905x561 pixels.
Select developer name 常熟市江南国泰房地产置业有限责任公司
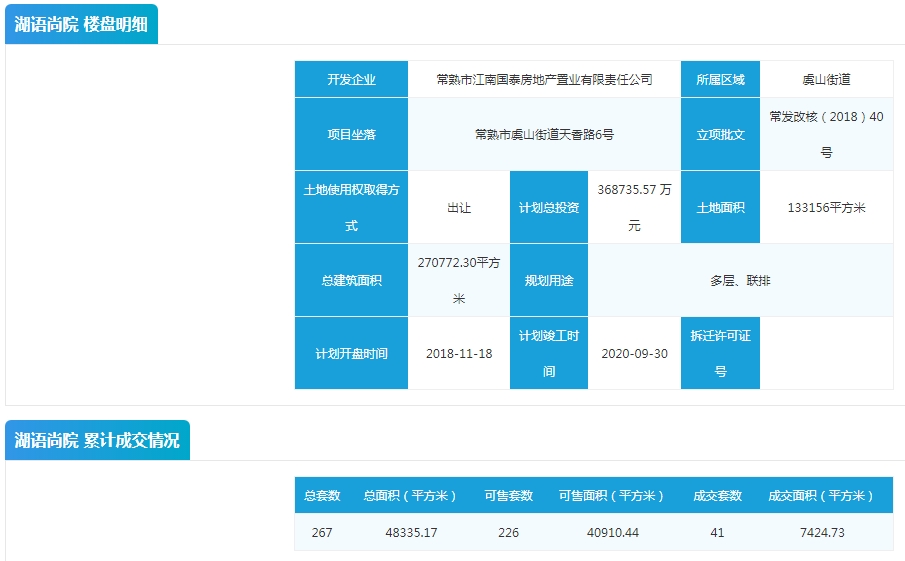pos(544,79)
